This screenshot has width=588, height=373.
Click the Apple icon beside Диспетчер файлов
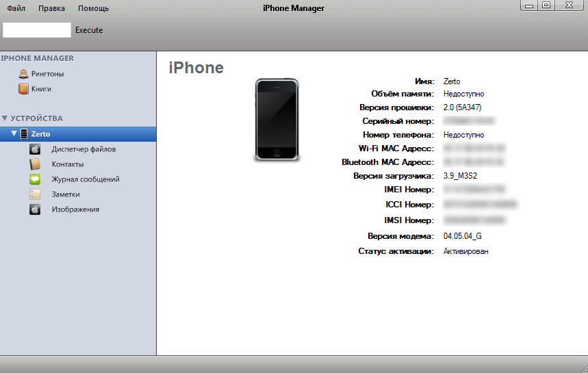(35, 149)
